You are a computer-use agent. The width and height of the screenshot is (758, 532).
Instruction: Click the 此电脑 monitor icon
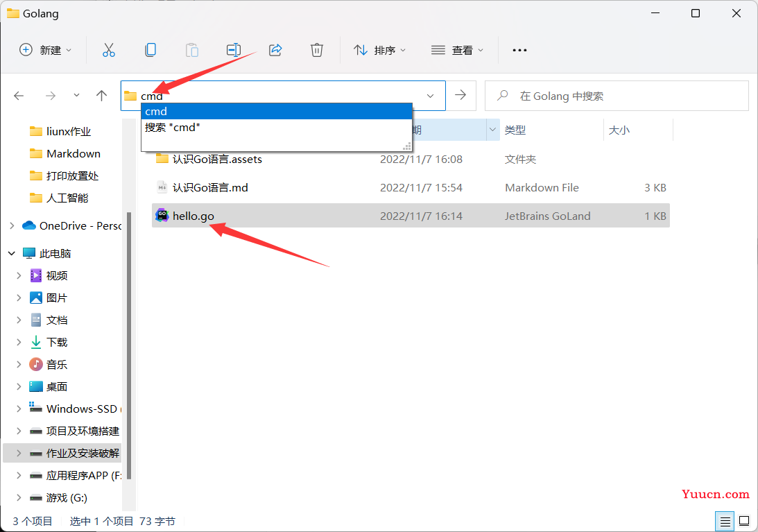29,253
